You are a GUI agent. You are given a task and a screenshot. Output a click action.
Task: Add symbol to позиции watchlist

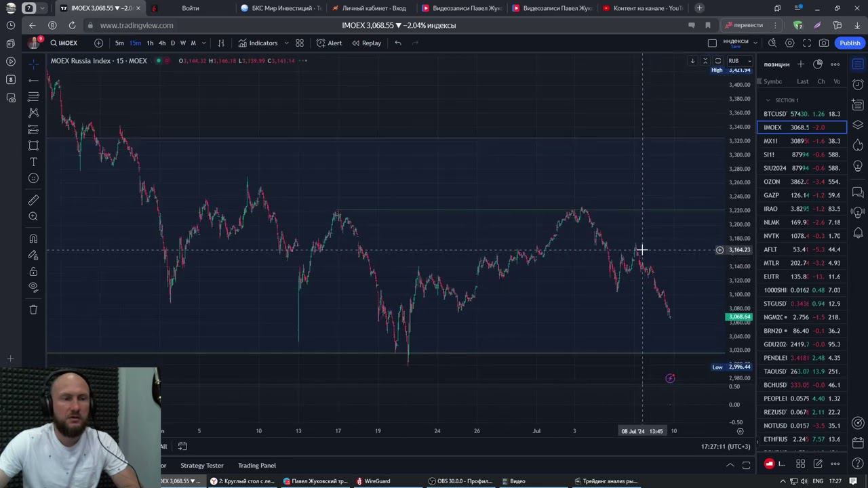(801, 64)
